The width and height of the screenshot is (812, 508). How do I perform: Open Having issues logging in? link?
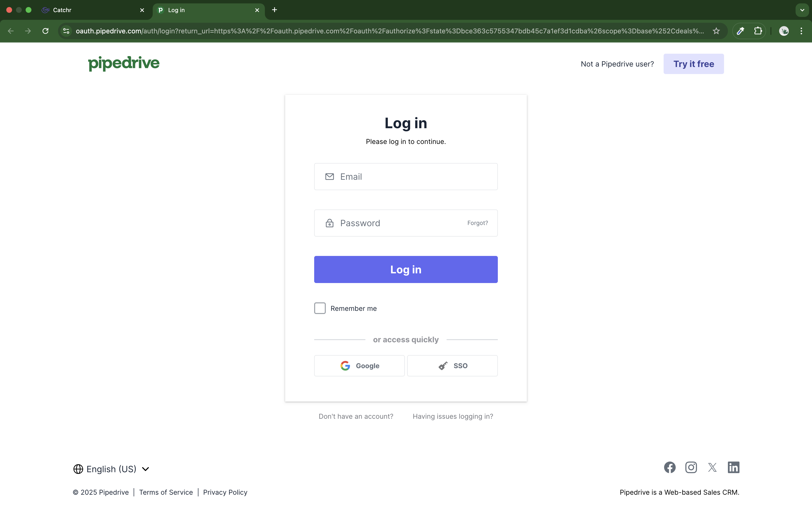(x=453, y=416)
